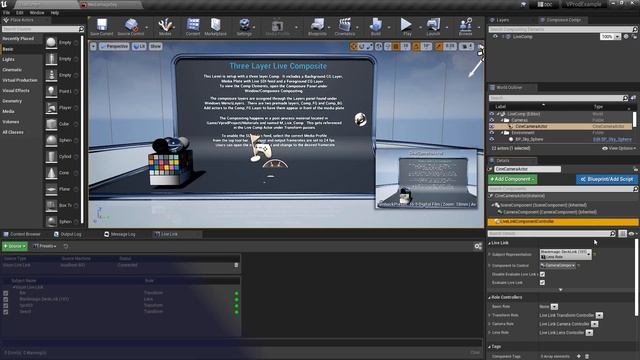Click the Perspective viewport button
The image size is (640, 360).
tap(114, 47)
